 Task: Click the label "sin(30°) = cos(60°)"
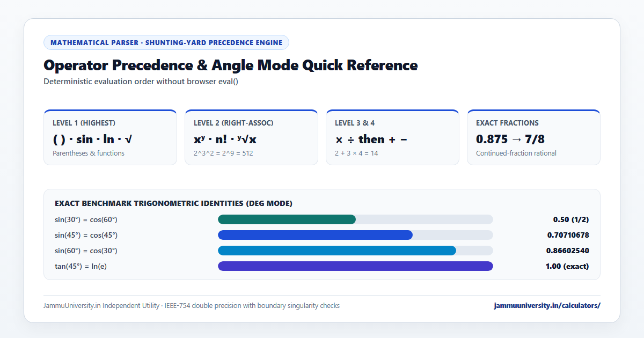point(86,219)
